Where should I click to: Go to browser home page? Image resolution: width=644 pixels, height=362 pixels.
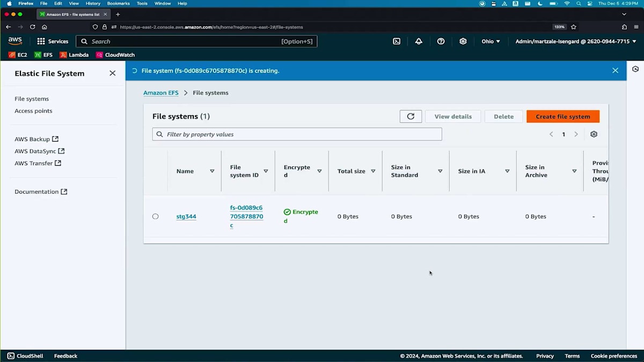[x=45, y=27]
